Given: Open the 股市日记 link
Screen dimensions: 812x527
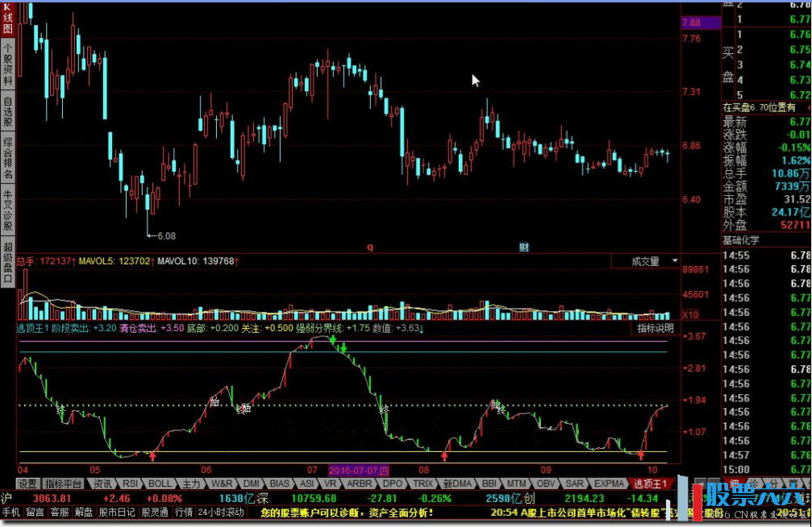Looking at the screenshot, I should click(117, 512).
